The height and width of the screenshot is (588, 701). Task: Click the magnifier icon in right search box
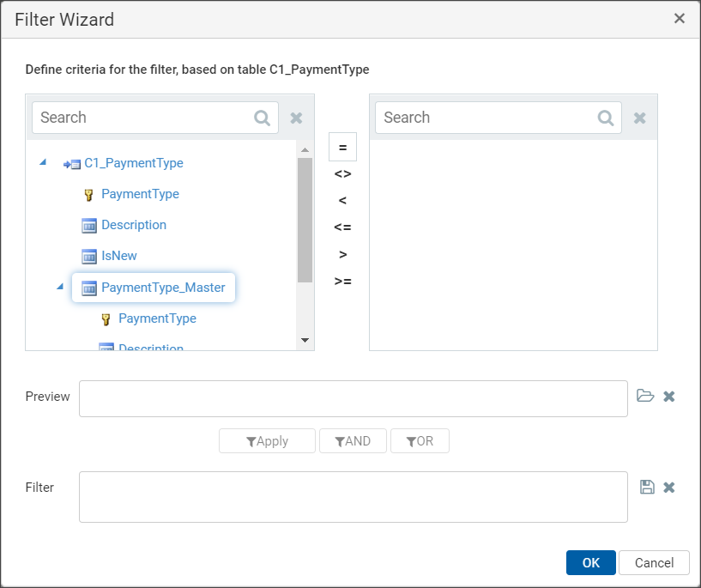(605, 118)
